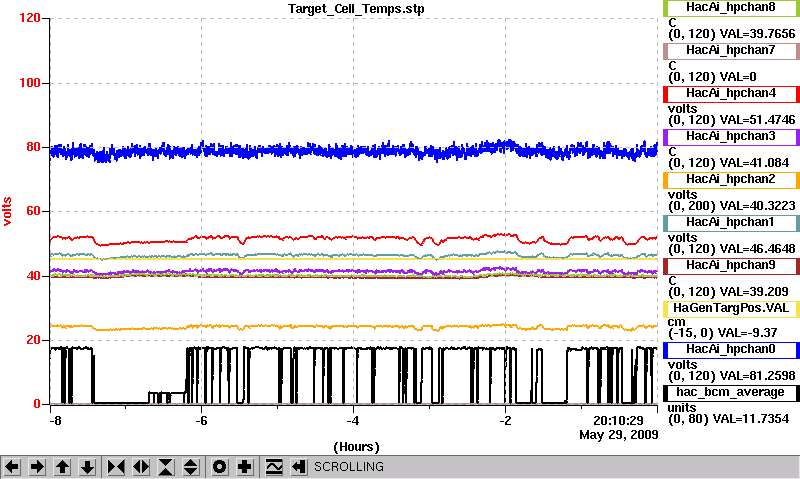Click the (Hours) x-axis label
800x479 pixels.
click(x=356, y=447)
